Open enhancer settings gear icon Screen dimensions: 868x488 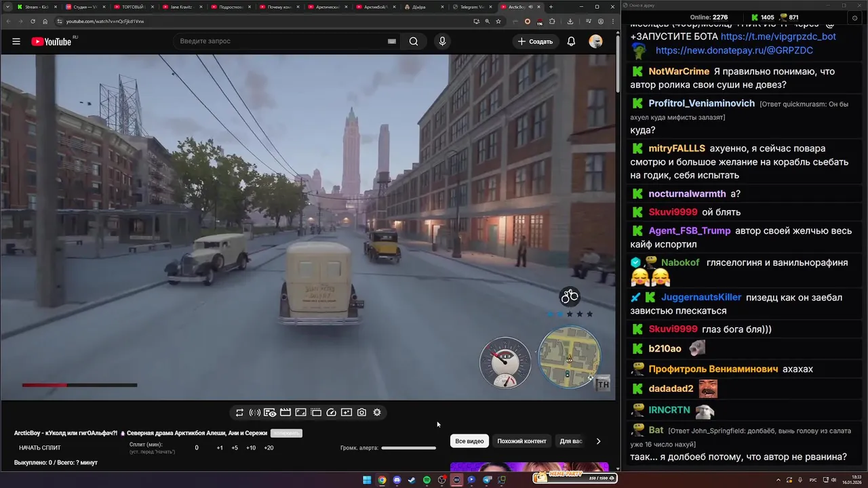point(377,412)
